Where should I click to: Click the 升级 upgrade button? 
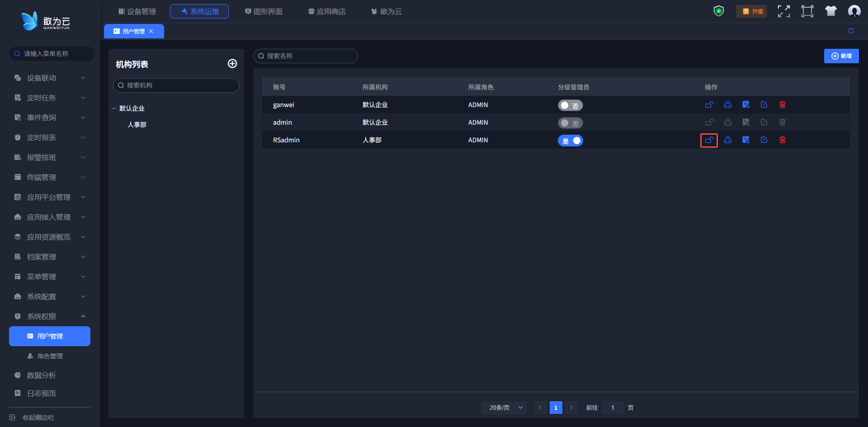pyautogui.click(x=752, y=11)
